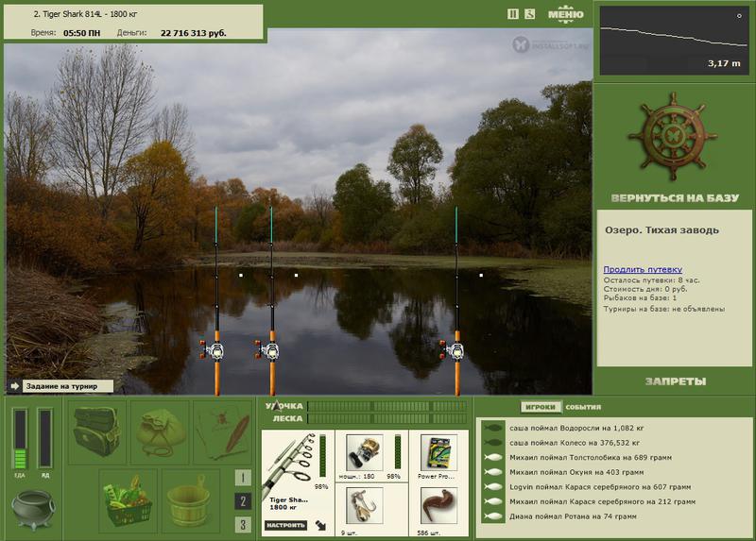The width and height of the screenshot is (756, 541).
Task: Click the arrow icon beside Задание на турнир
Action: coord(14,386)
